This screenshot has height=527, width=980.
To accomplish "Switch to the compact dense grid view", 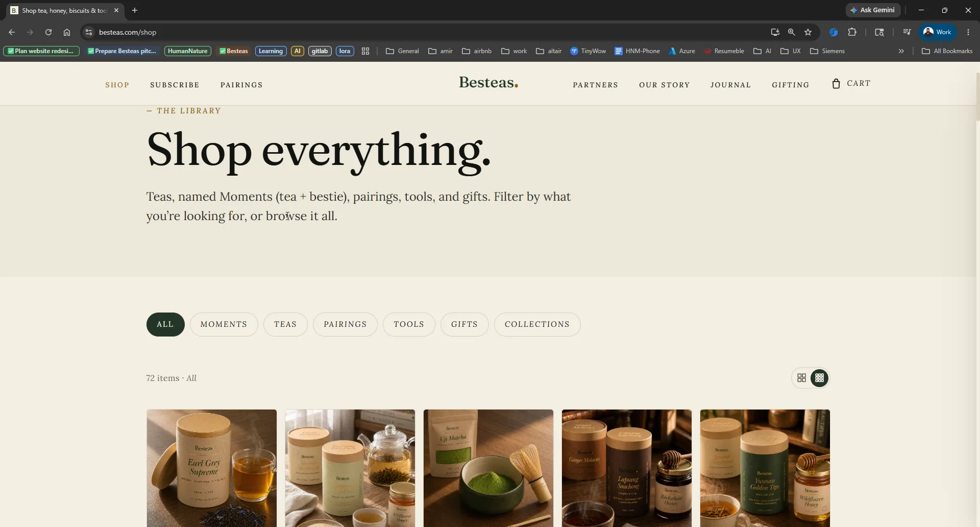I will 820,378.
